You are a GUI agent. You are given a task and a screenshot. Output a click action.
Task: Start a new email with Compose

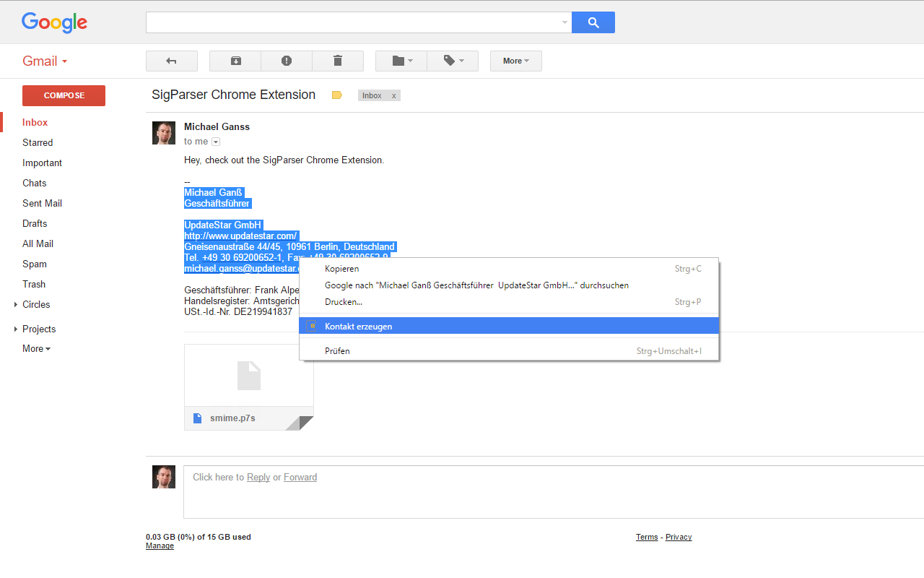[64, 95]
